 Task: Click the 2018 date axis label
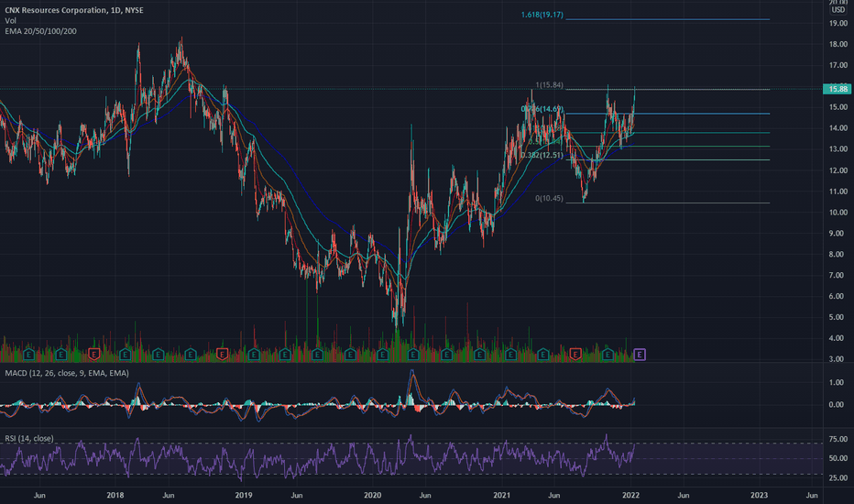pyautogui.click(x=115, y=495)
